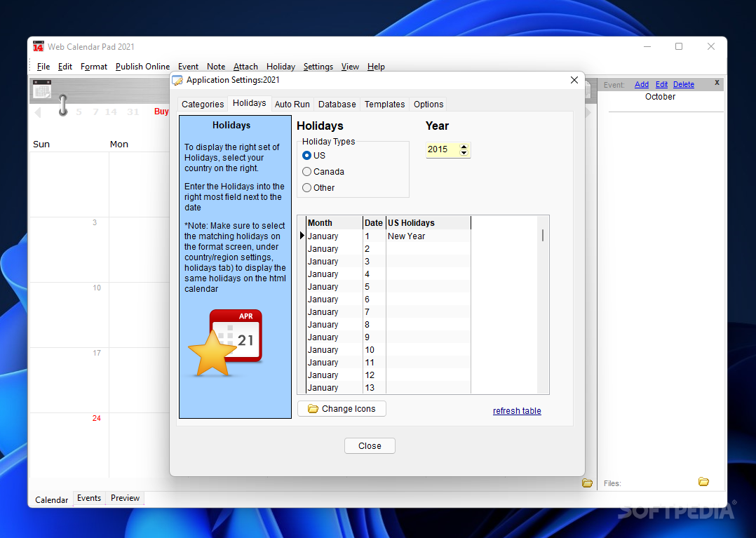This screenshot has width=756, height=538.
Task: Select the US holiday type radio button
Action: coord(306,155)
